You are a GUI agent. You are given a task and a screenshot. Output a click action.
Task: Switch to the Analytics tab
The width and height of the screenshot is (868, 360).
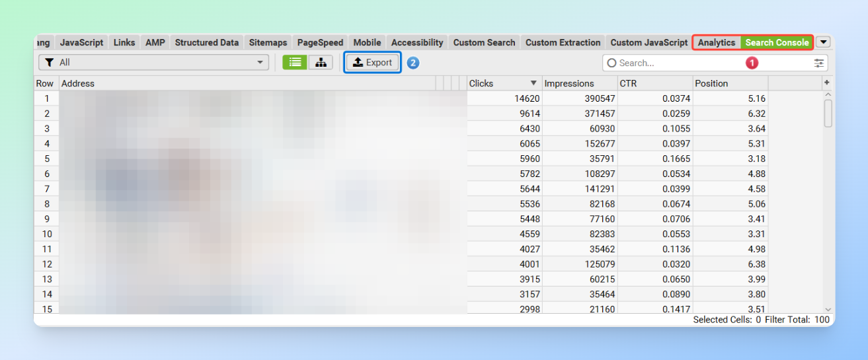pyautogui.click(x=717, y=42)
